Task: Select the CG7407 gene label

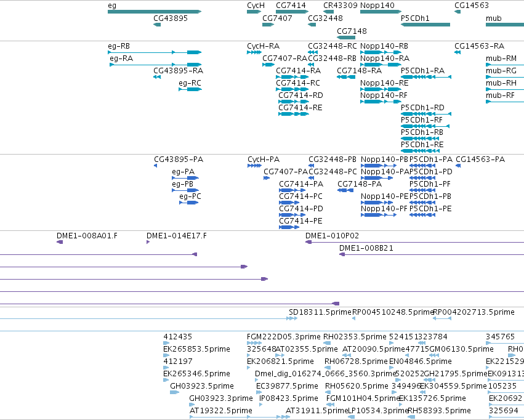Action: tap(277, 18)
